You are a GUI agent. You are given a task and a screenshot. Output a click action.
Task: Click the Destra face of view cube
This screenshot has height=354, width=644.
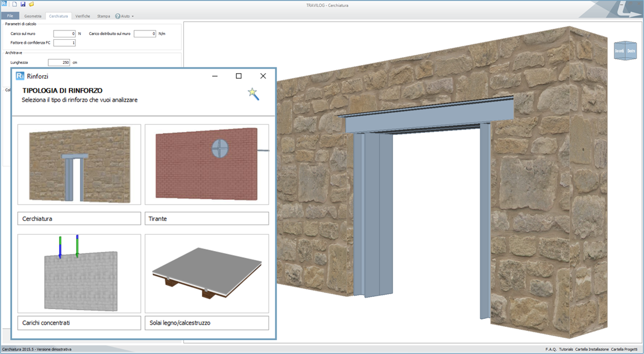point(631,51)
